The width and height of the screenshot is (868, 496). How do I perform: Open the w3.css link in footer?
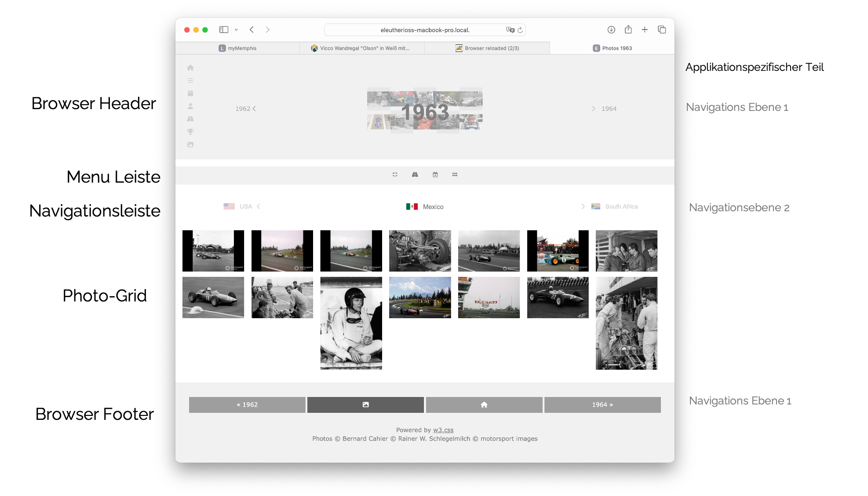click(x=443, y=430)
